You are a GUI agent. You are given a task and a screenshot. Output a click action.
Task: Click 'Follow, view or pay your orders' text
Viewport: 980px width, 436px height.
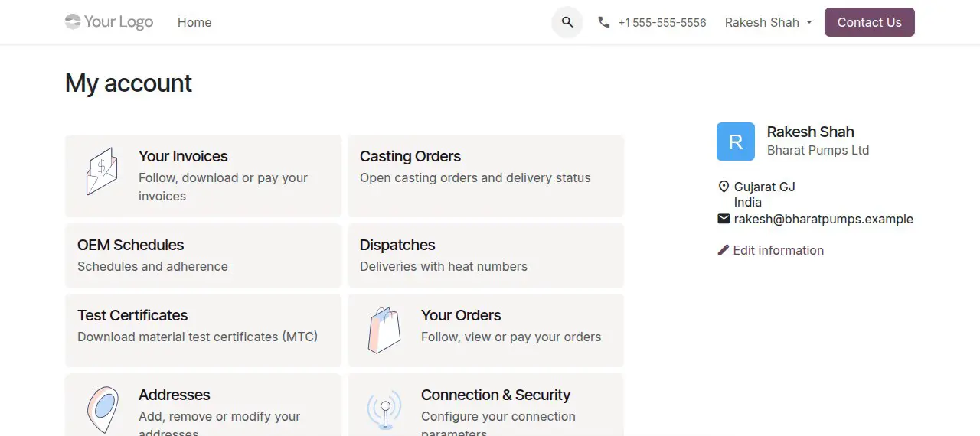tap(511, 337)
